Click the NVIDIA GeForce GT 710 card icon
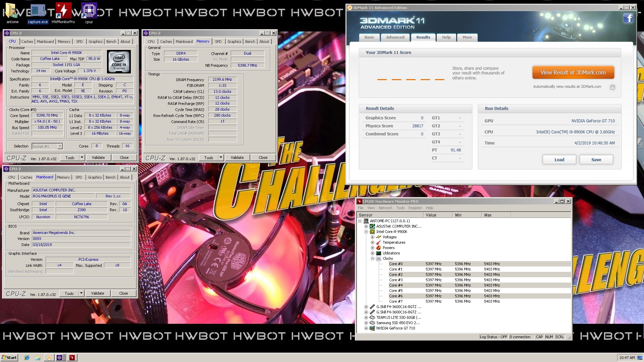The height and width of the screenshot is (362, 644). (372, 328)
